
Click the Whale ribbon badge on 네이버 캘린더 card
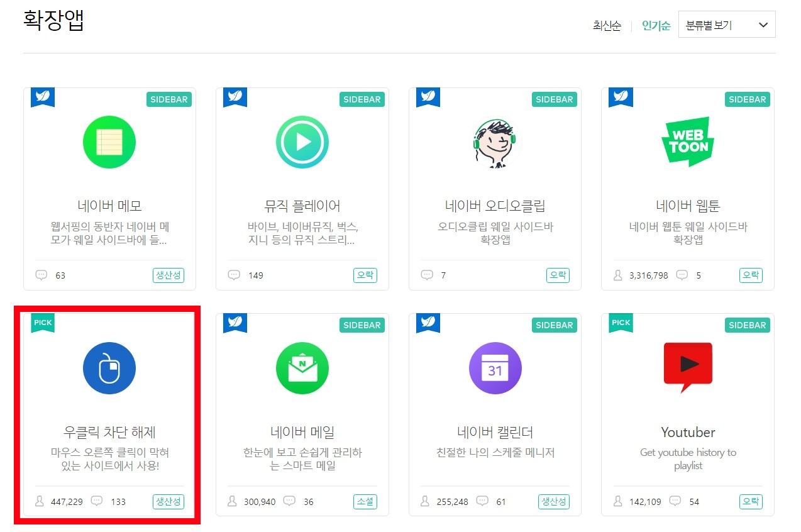428,323
